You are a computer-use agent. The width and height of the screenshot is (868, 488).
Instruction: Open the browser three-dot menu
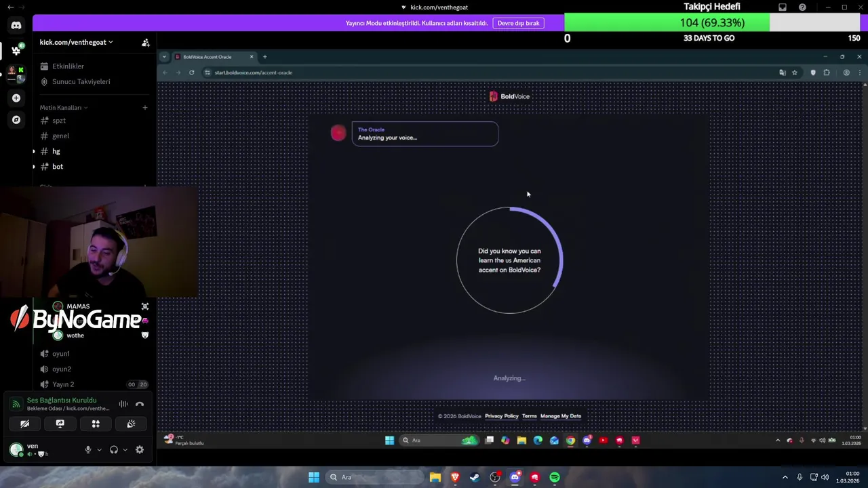pyautogui.click(x=859, y=73)
